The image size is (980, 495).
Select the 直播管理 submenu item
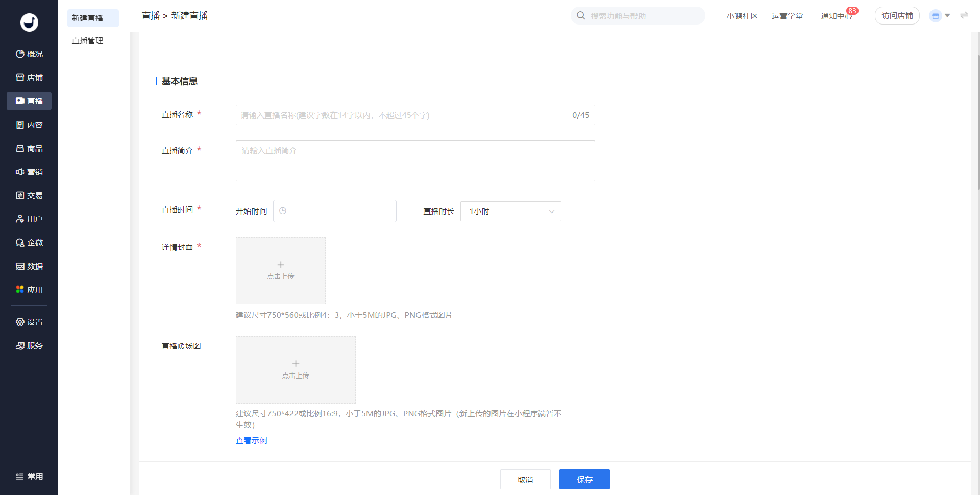coord(88,41)
